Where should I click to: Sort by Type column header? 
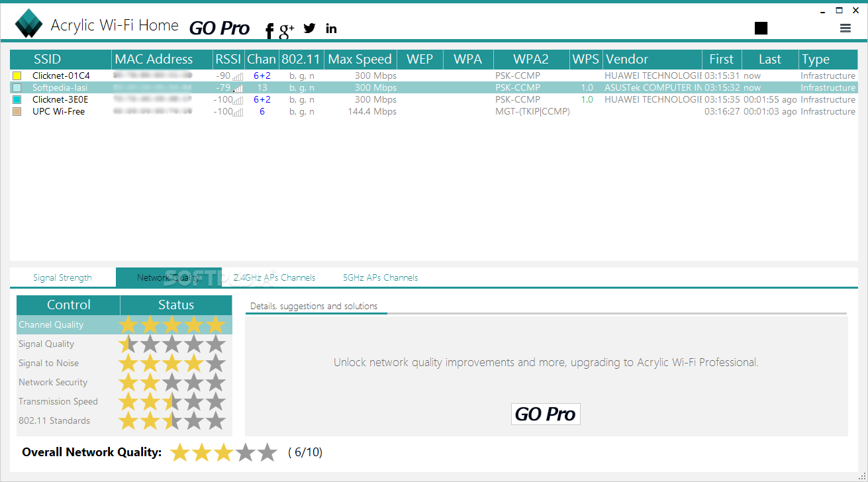coord(828,59)
